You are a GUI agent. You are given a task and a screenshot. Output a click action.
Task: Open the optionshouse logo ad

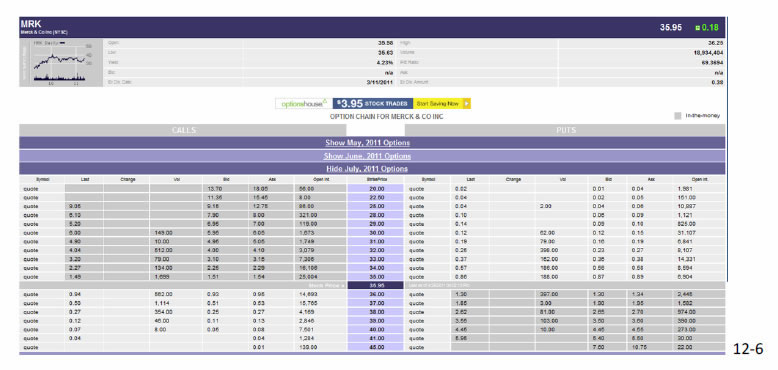click(x=304, y=104)
